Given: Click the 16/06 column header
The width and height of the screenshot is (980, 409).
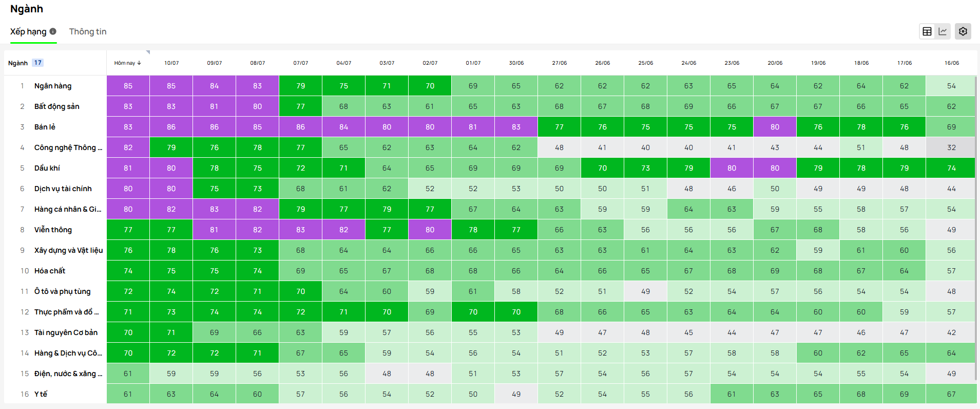Looking at the screenshot, I should 951,63.
